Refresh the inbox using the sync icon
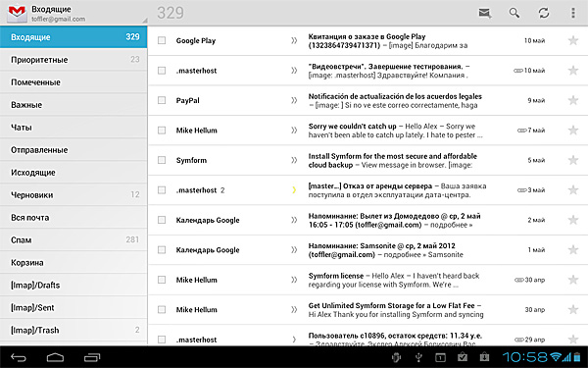This screenshot has height=368, width=588. 544,13
